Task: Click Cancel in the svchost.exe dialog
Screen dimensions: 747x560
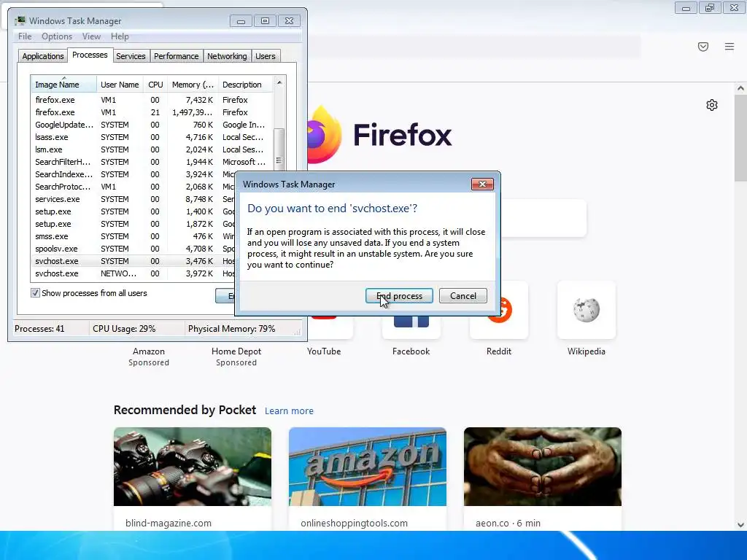Action: tap(462, 296)
